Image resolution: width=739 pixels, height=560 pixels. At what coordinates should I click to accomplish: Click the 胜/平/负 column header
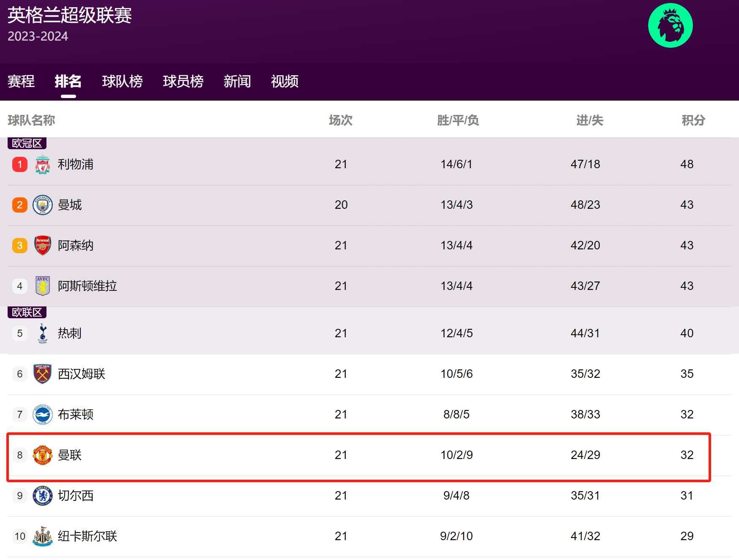[458, 120]
